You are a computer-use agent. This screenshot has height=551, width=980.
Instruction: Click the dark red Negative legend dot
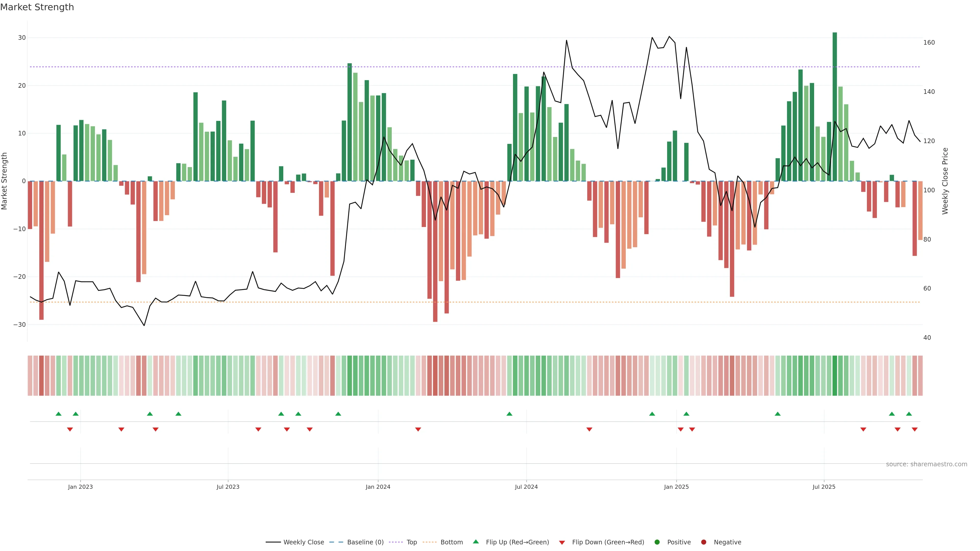click(703, 542)
